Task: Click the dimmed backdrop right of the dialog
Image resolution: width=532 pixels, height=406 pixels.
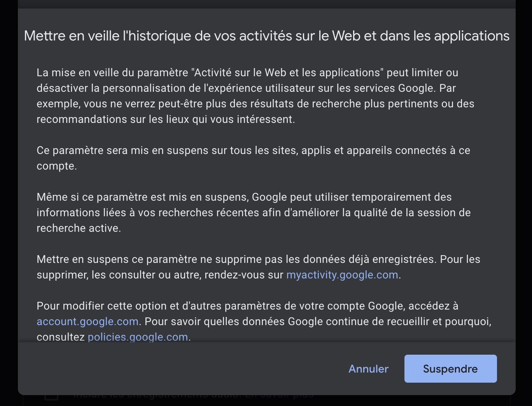Action: pos(524,194)
